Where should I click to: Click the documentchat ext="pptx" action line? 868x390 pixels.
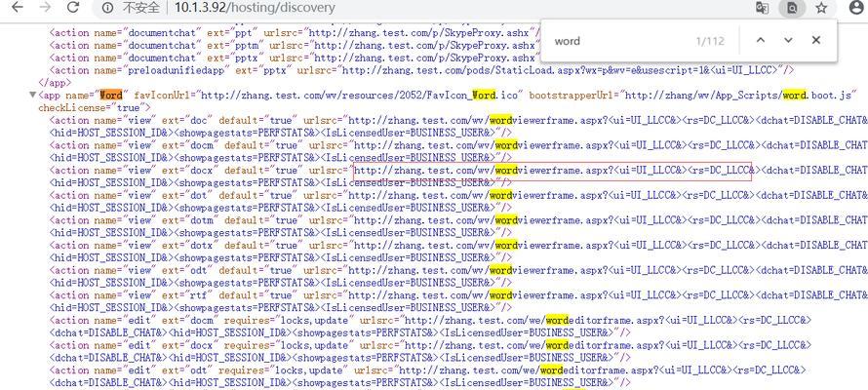[294, 58]
